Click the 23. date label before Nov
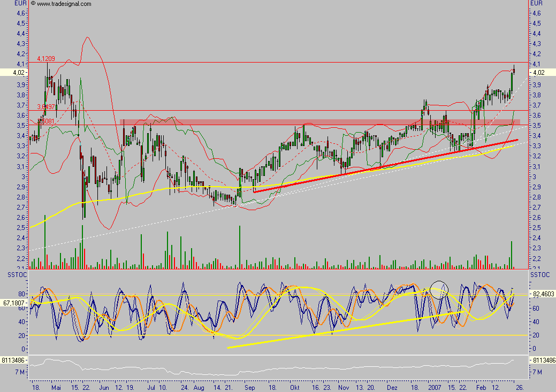 (327, 387)
